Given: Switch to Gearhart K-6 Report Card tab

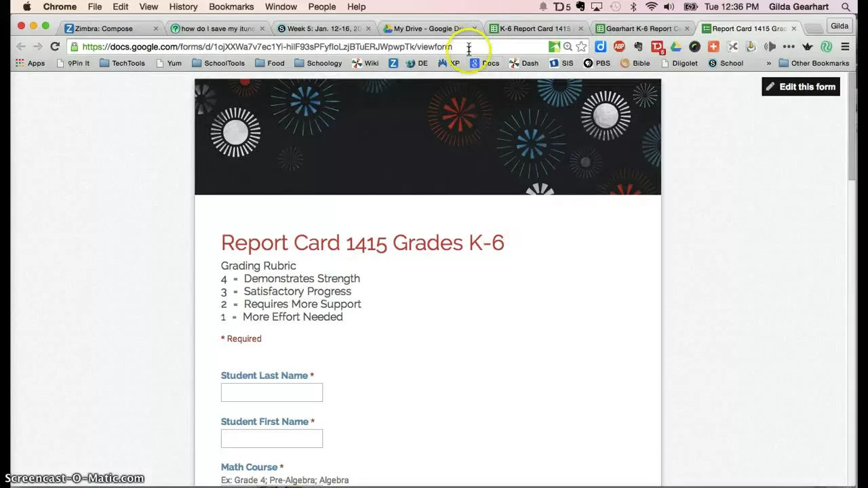Looking at the screenshot, I should coord(642,28).
